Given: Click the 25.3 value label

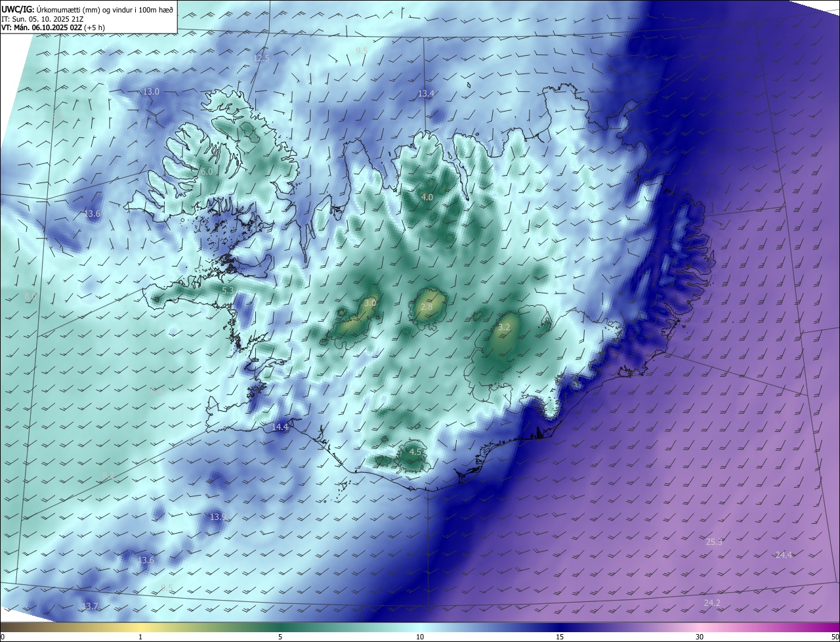Looking at the screenshot, I should 714,542.
